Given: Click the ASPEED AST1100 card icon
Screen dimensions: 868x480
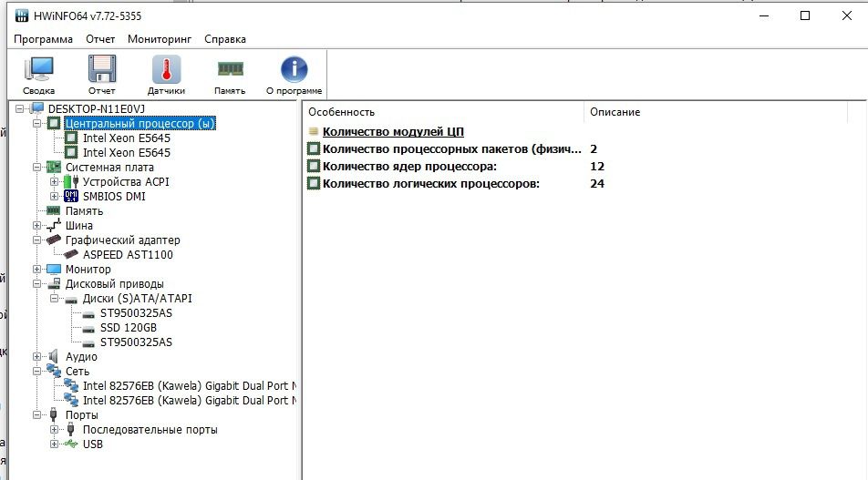Looking at the screenshot, I should click(x=71, y=254).
